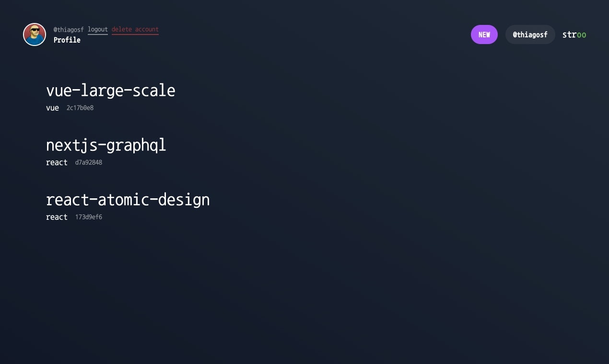Click the "str" letters of stroo logo
609x364 pixels.
pos(569,34)
